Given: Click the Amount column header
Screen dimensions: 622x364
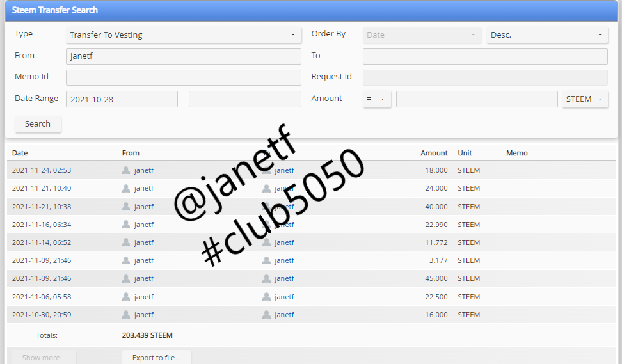Looking at the screenshot, I should [434, 153].
